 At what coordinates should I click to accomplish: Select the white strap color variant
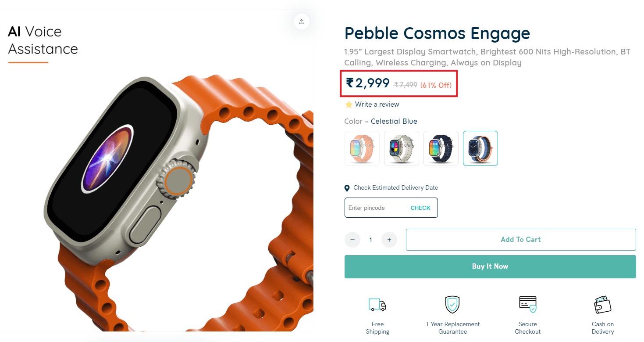pyautogui.click(x=401, y=148)
